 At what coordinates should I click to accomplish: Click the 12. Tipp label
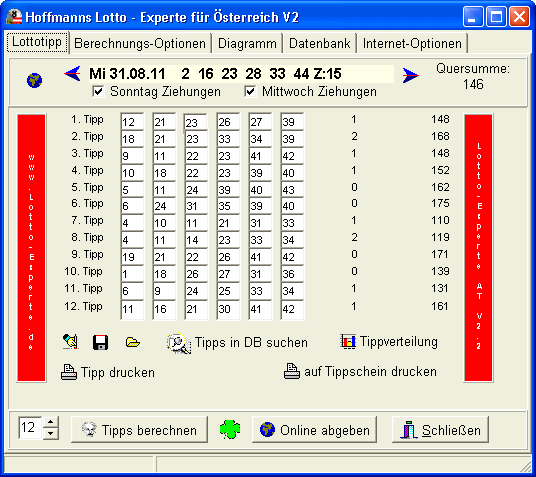pos(83,306)
